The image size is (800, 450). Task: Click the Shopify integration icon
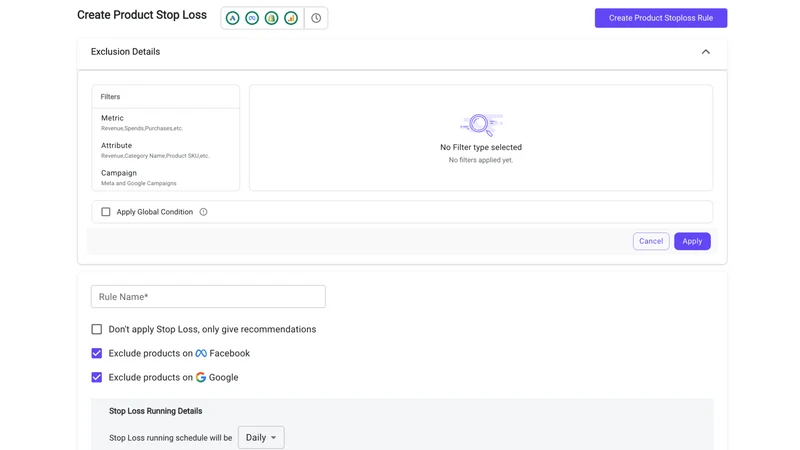pos(271,18)
